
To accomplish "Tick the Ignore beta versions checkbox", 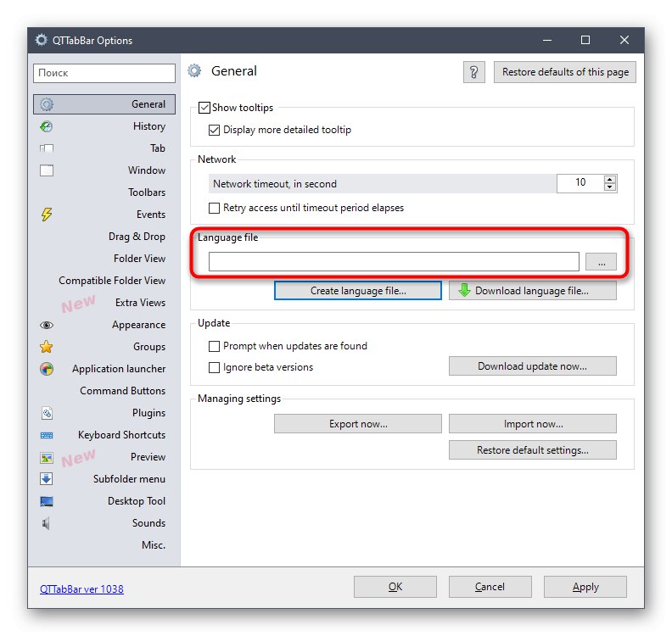I will 214,367.
